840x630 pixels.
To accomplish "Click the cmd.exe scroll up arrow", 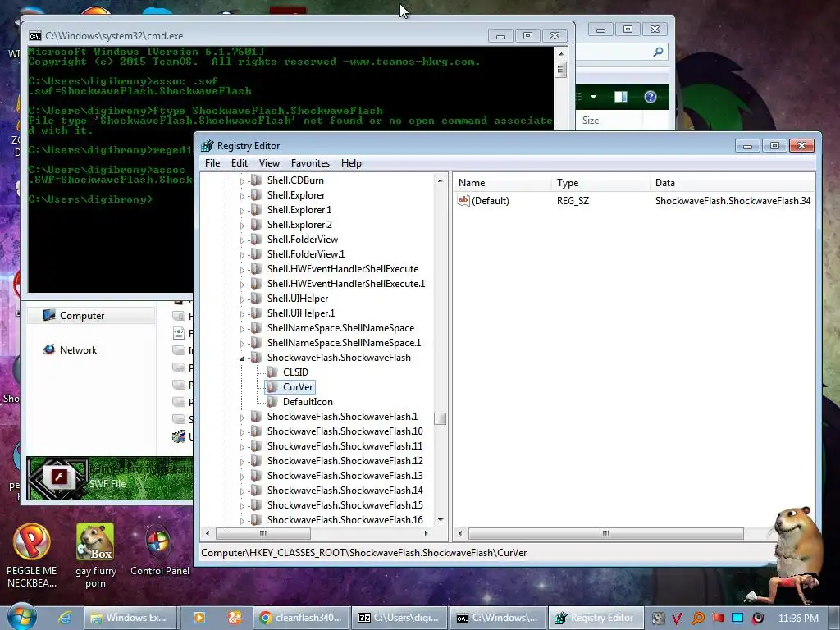I will point(560,54).
